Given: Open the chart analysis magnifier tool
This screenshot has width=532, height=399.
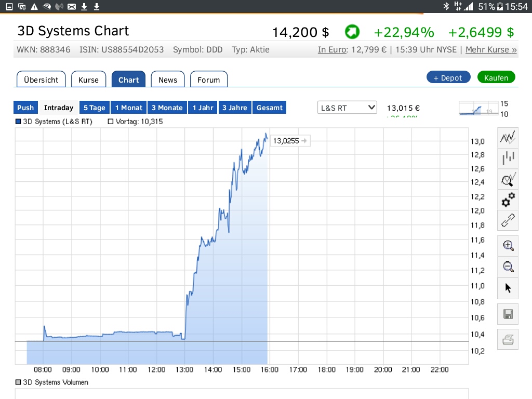Looking at the screenshot, I should click(x=508, y=179).
